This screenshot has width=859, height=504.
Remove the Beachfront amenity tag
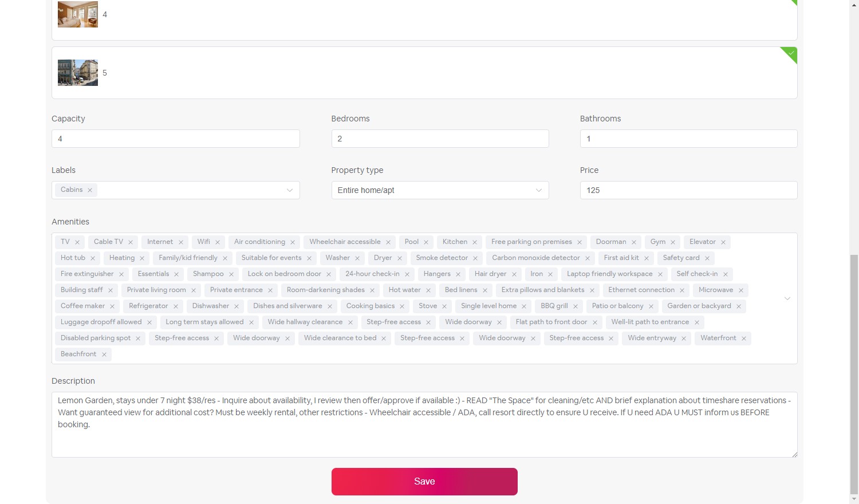pyautogui.click(x=104, y=354)
